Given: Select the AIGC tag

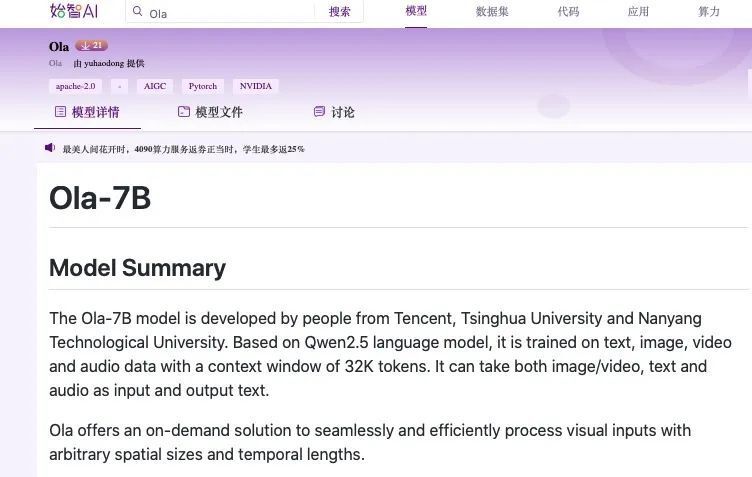Looking at the screenshot, I should click(155, 86).
